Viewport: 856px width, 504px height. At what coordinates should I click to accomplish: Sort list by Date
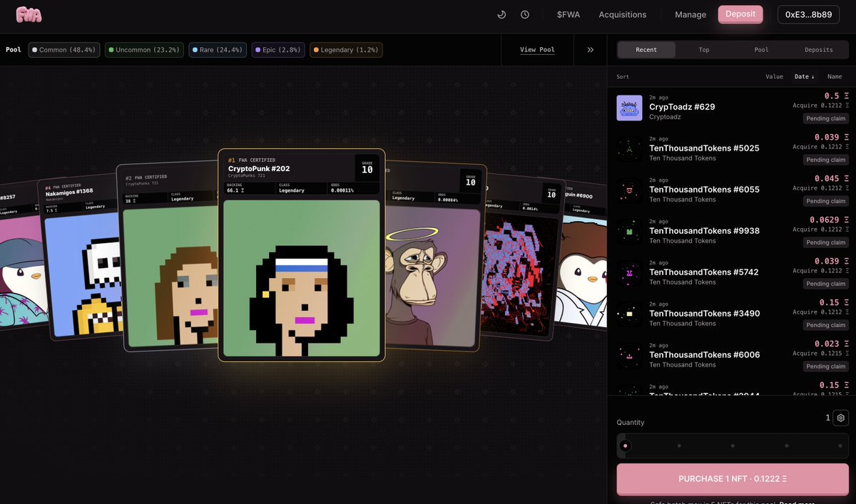click(x=804, y=76)
